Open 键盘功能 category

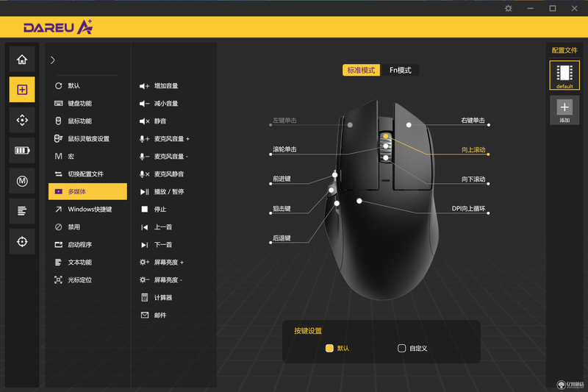tap(87, 104)
